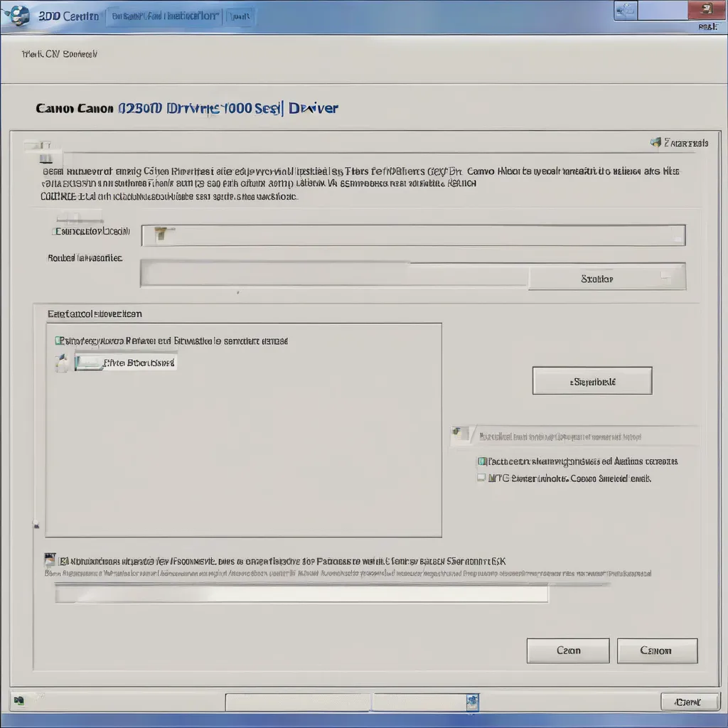The image size is (728, 728).
Task: Click the status bar icon at bottom left
Action: pos(19,700)
